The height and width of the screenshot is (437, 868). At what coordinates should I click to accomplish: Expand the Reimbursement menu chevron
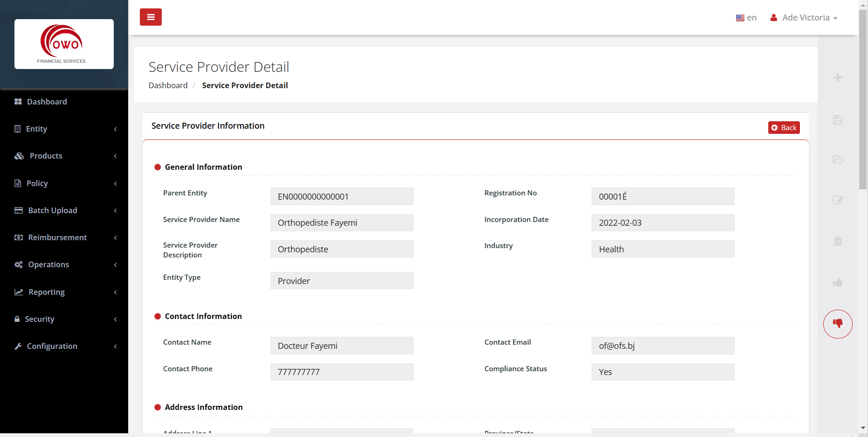115,238
